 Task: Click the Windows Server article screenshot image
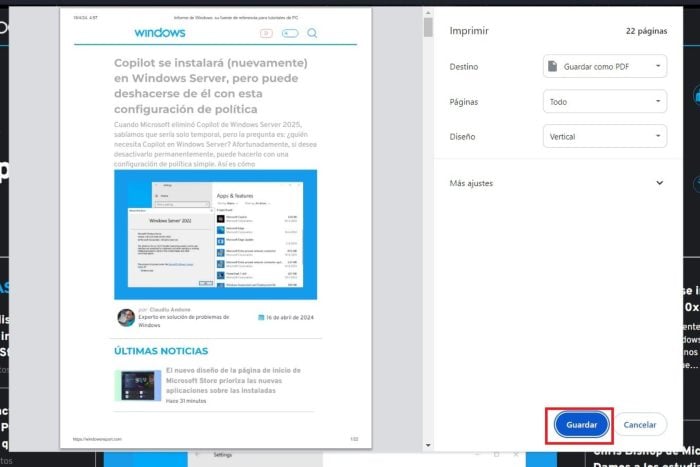point(216,234)
